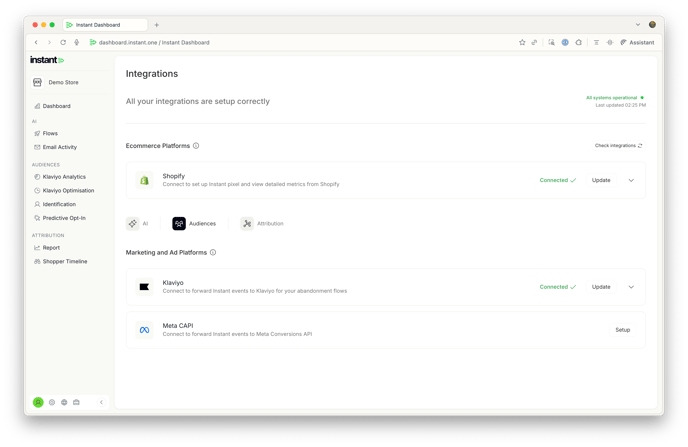Click the Meta CAPI integration name
The image size is (688, 447).
click(178, 325)
